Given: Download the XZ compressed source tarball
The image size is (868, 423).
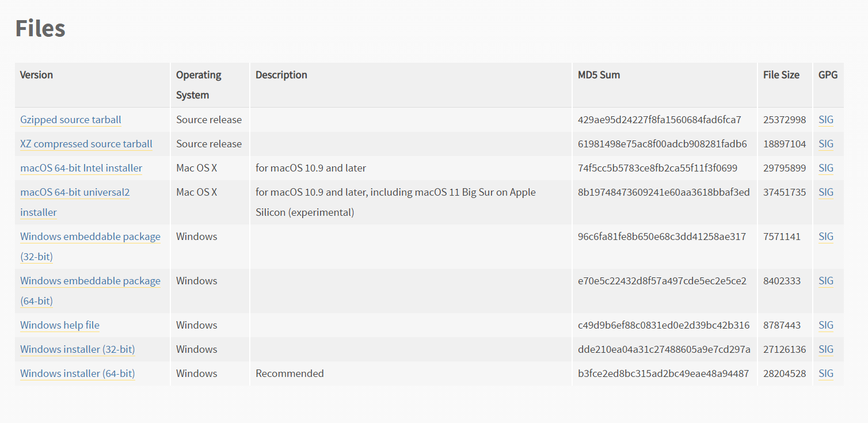Looking at the screenshot, I should pos(86,144).
